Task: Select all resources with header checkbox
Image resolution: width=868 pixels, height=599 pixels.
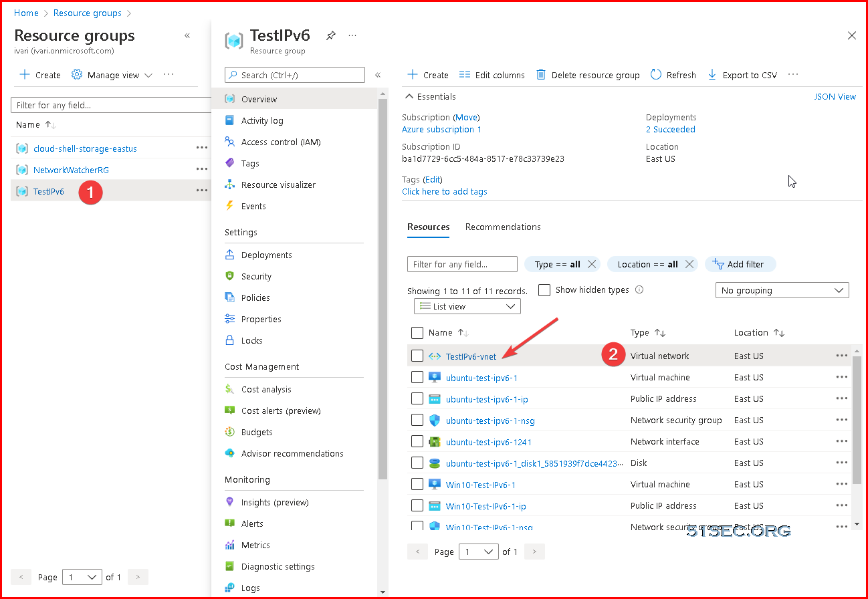Action: tap(417, 333)
